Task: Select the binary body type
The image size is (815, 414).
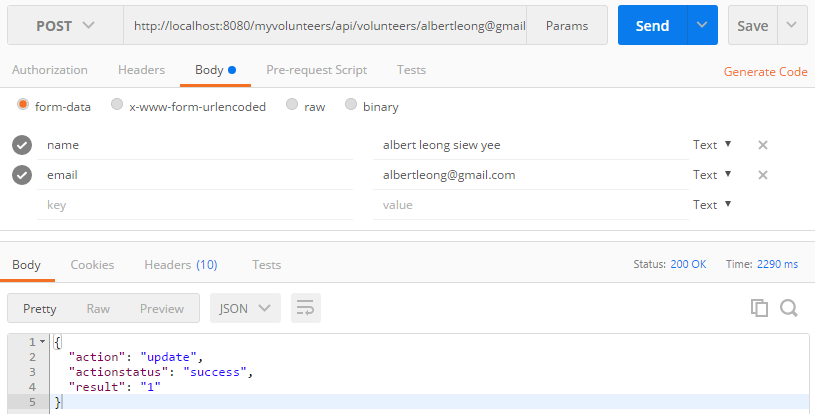Action: pos(351,104)
